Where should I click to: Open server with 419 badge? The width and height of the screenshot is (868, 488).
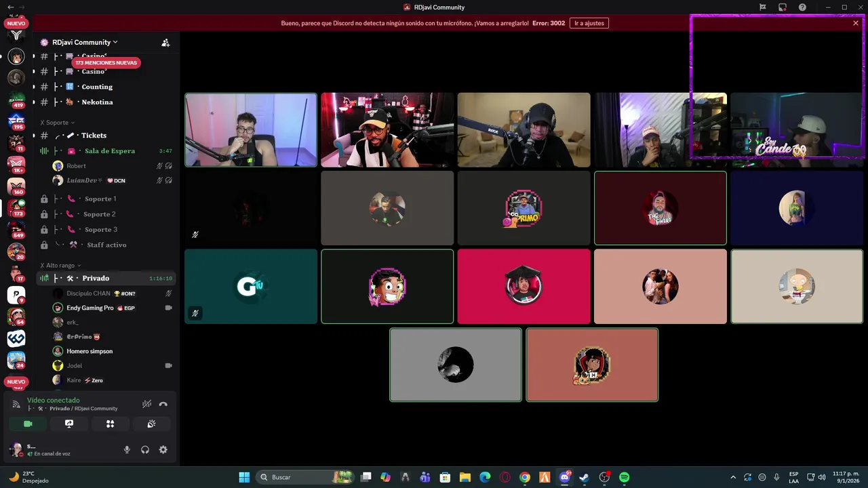[16, 100]
